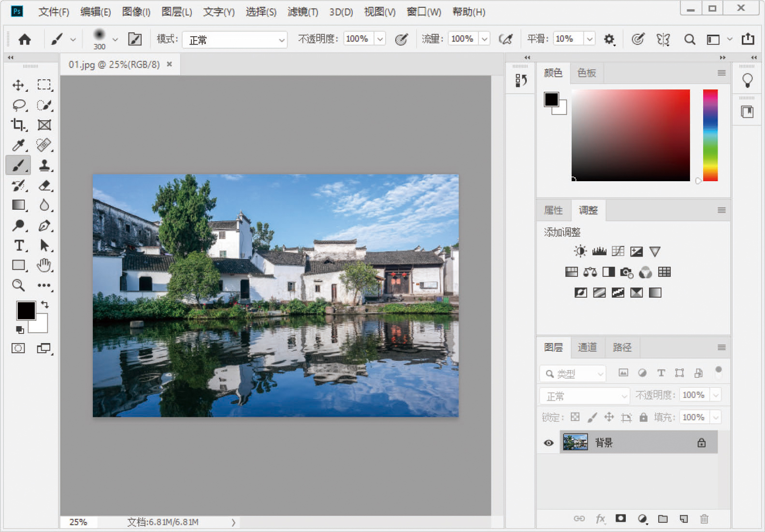Open the brush preset picker dropdown
Screen dimensions: 765x532
115,40
